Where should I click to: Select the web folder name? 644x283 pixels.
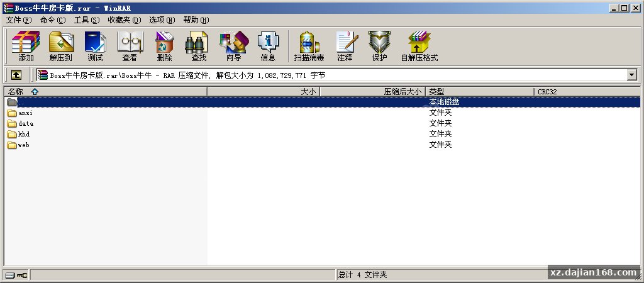pyautogui.click(x=23, y=145)
